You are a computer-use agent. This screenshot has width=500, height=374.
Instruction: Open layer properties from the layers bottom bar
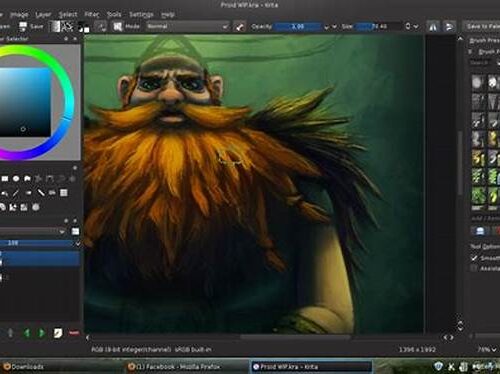coord(58,333)
